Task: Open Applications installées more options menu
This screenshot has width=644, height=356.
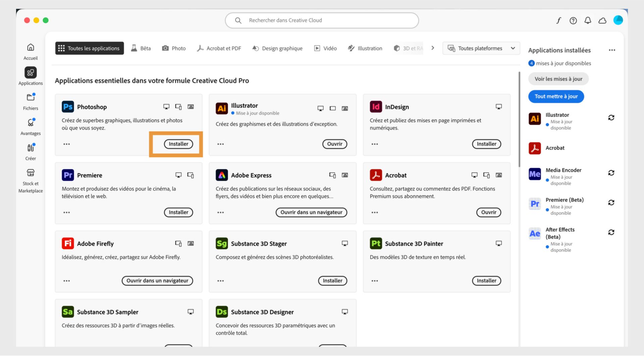Action: [x=612, y=50]
